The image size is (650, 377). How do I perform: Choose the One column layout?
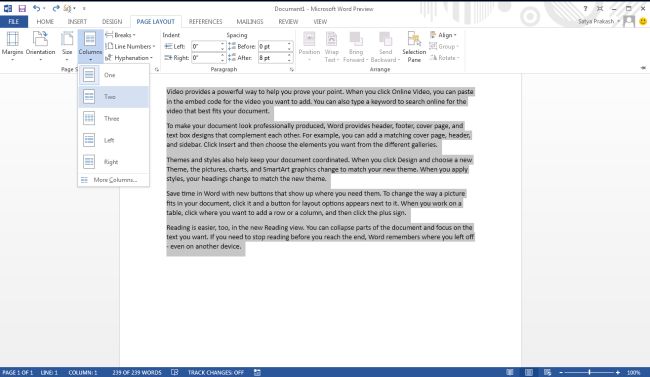(113, 75)
